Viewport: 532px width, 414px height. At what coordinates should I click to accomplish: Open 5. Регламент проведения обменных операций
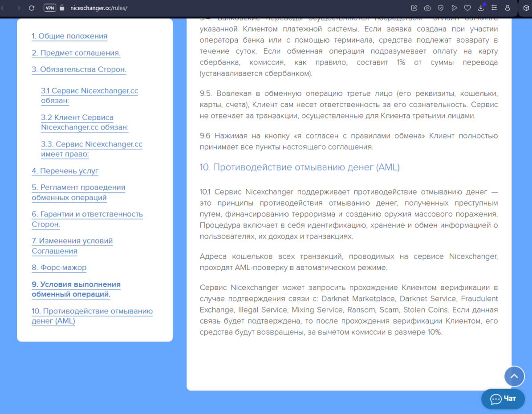[x=78, y=192]
